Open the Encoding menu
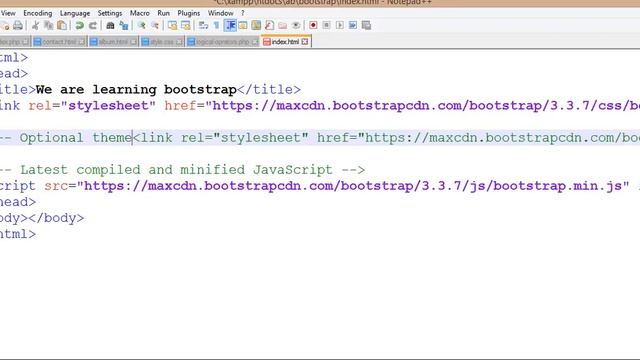This screenshot has height=360, width=640. pos(38,13)
